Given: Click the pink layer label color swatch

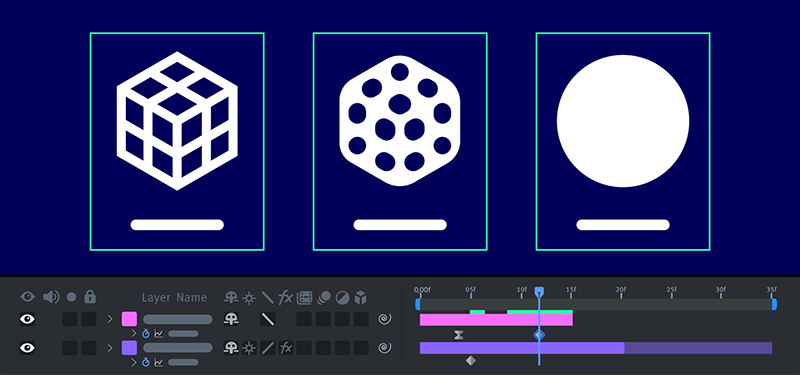Looking at the screenshot, I should tap(129, 319).
